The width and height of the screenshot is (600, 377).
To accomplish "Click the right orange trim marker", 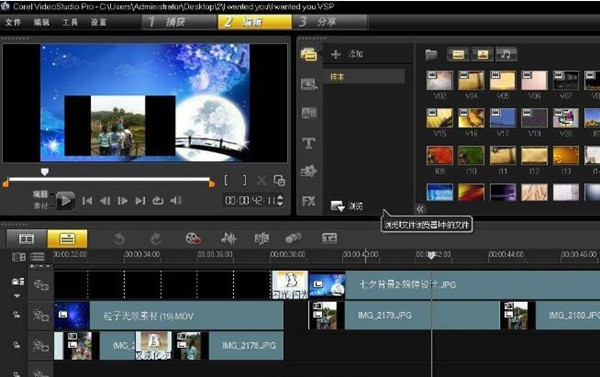I will click(x=212, y=184).
